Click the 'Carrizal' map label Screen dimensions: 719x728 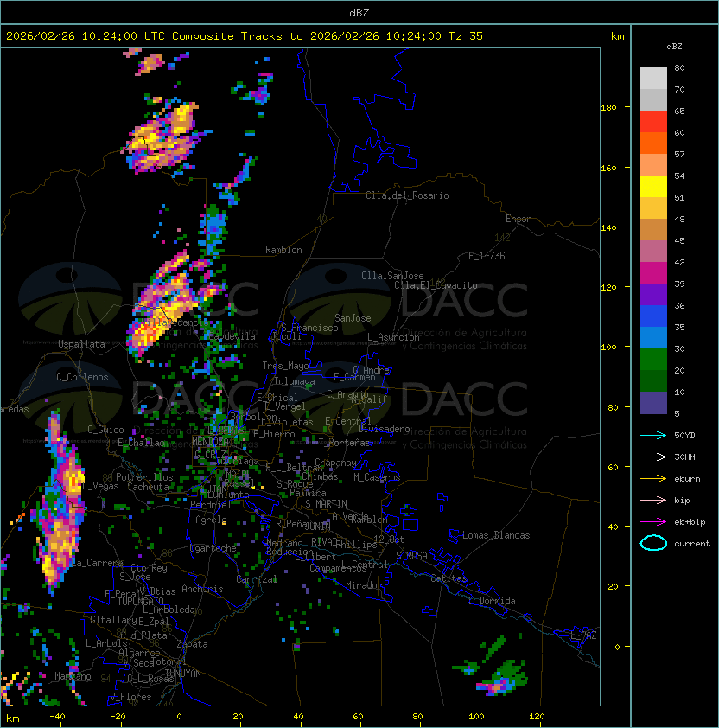(256, 579)
